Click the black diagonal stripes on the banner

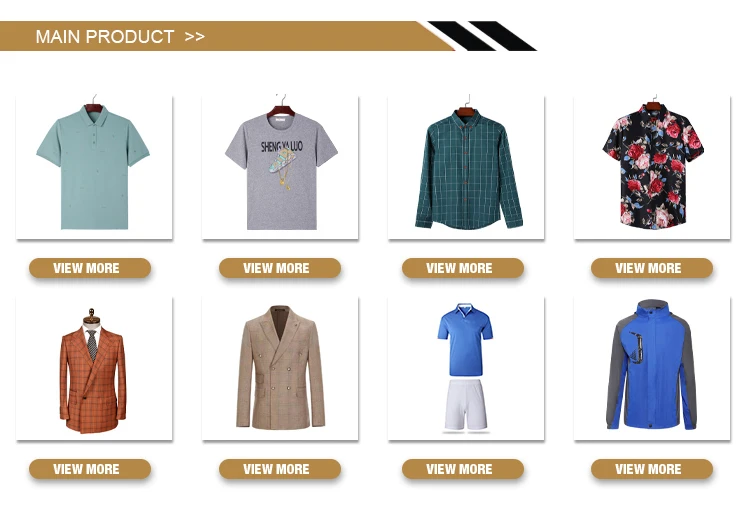coord(482,36)
